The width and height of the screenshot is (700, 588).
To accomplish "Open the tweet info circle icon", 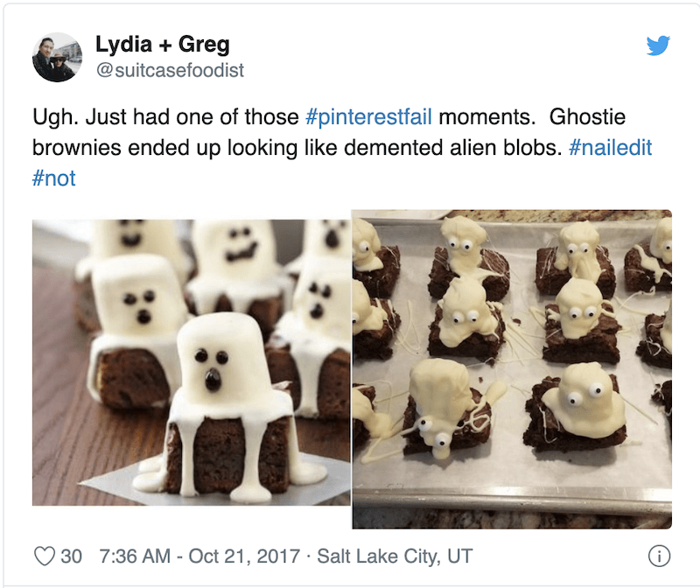I will click(658, 556).
